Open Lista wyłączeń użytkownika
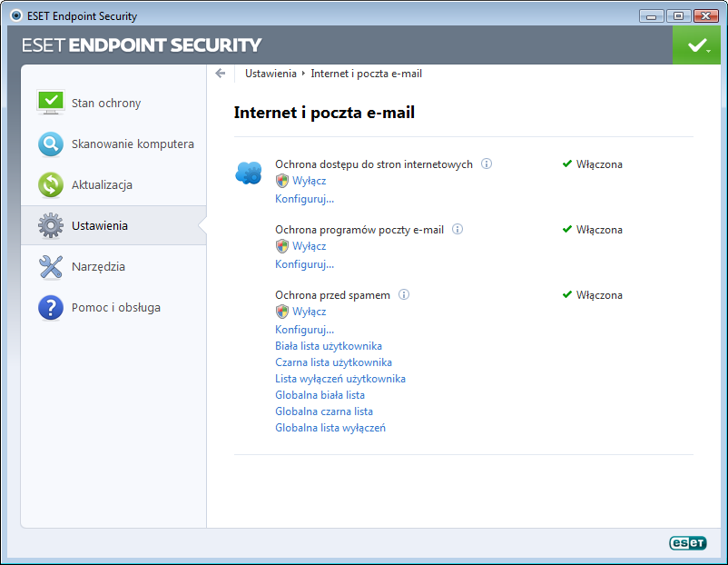Image resolution: width=728 pixels, height=565 pixels. 340,379
